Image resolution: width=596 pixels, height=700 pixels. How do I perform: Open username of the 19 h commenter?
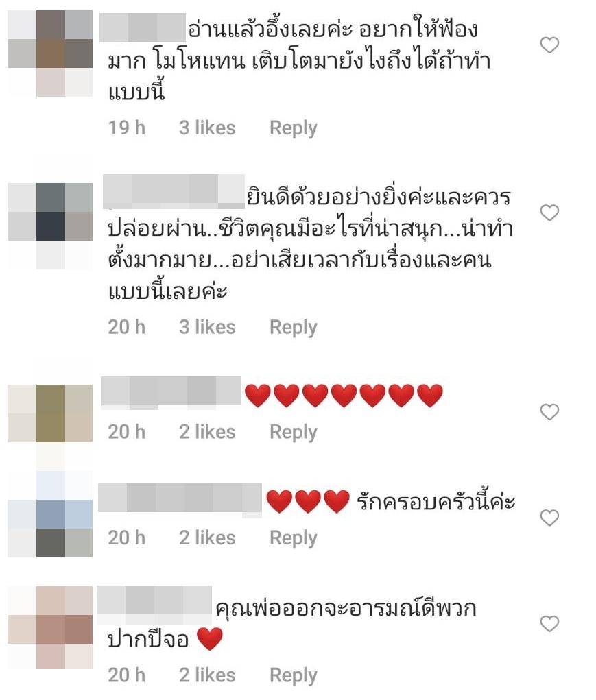point(143,27)
